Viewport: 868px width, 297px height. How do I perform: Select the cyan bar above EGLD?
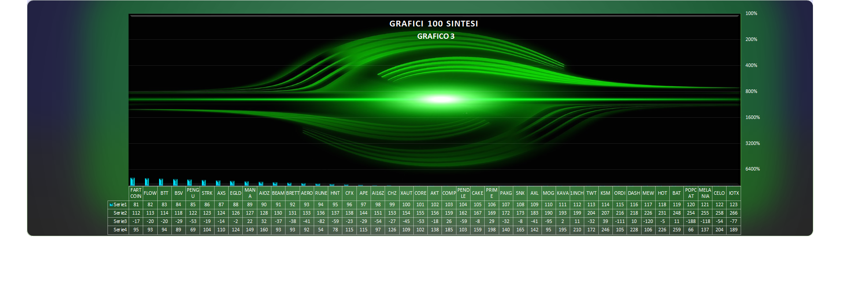pos(232,183)
